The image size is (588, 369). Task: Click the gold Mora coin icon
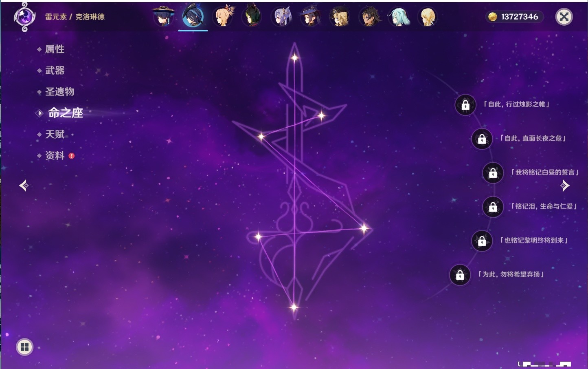(x=493, y=17)
